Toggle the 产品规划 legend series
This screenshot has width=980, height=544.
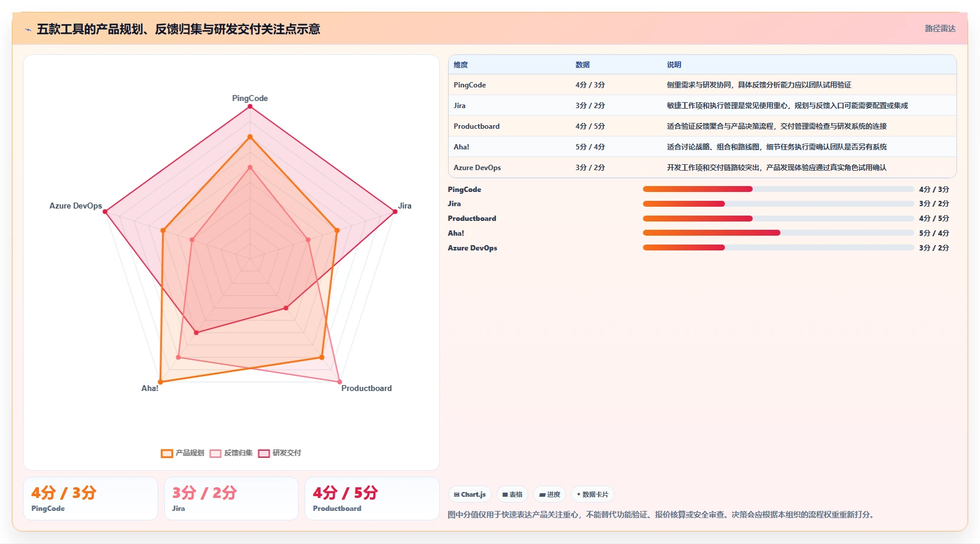(x=182, y=453)
